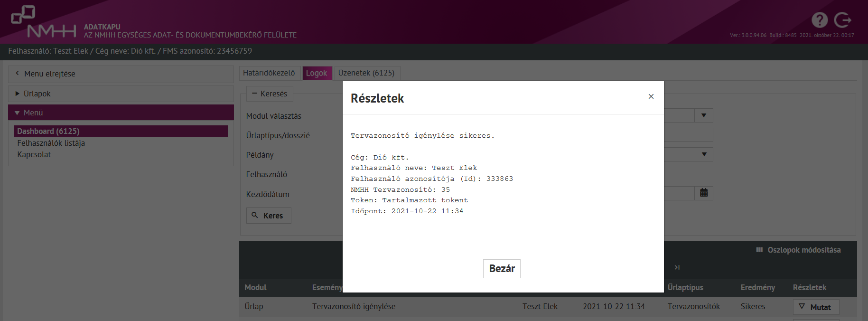Switch to the Logok tab
The width and height of the screenshot is (868, 321).
(x=317, y=73)
